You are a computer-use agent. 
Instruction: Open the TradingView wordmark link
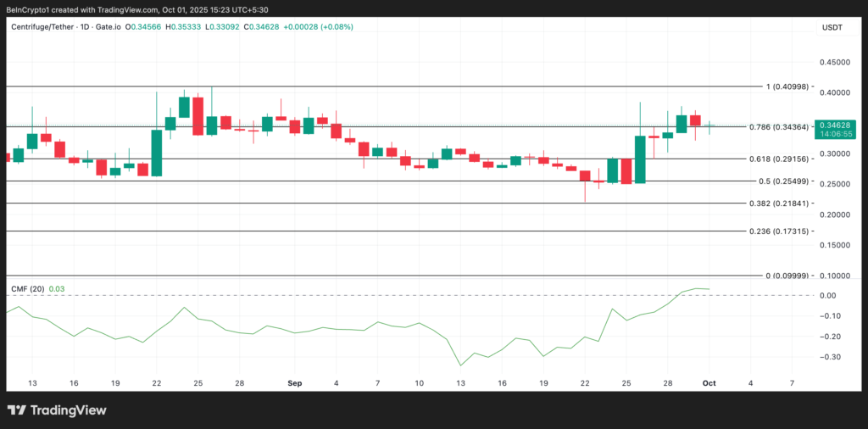(x=68, y=410)
